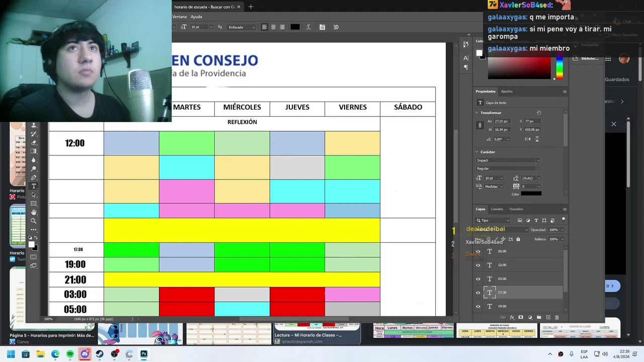The width and height of the screenshot is (644, 362).
Task: Reset transform in Properties panel
Action: coord(539,113)
